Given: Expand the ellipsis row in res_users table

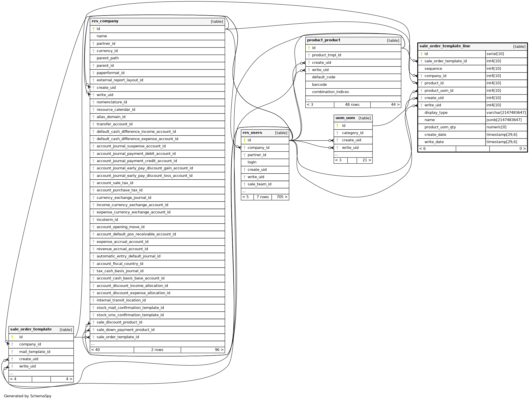Looking at the screenshot, I should click(244, 191).
